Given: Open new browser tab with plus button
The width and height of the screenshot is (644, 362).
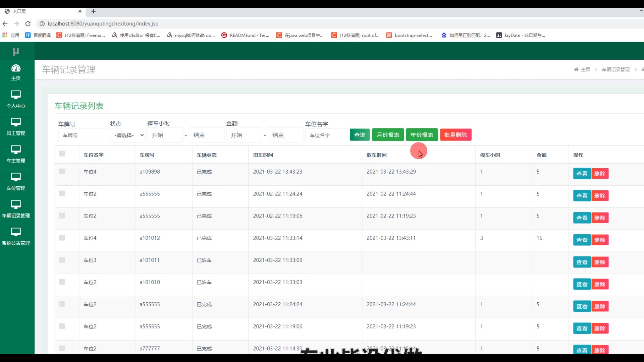Looking at the screenshot, I should click(94, 11).
